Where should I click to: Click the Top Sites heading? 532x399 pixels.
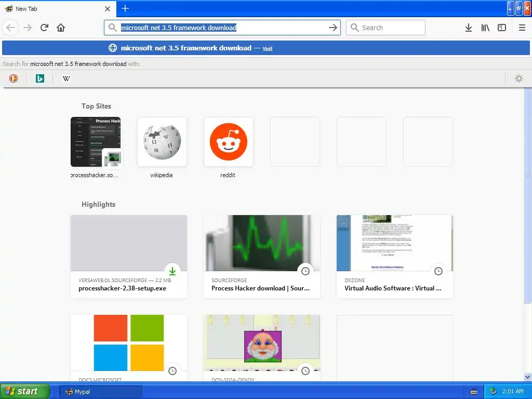click(96, 106)
